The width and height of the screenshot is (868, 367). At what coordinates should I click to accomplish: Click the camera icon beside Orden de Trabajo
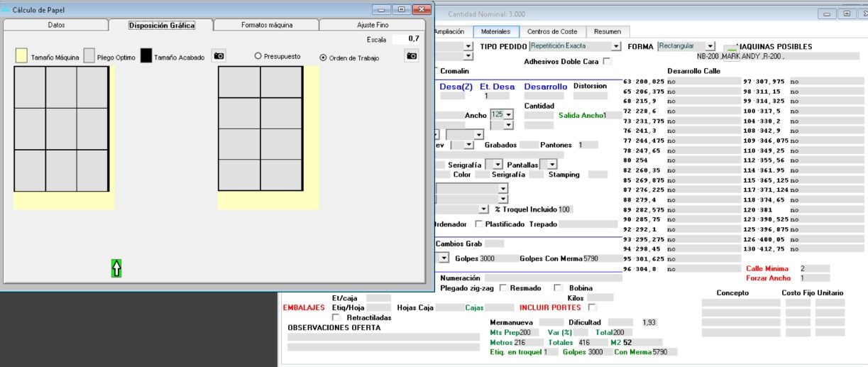[x=412, y=55]
